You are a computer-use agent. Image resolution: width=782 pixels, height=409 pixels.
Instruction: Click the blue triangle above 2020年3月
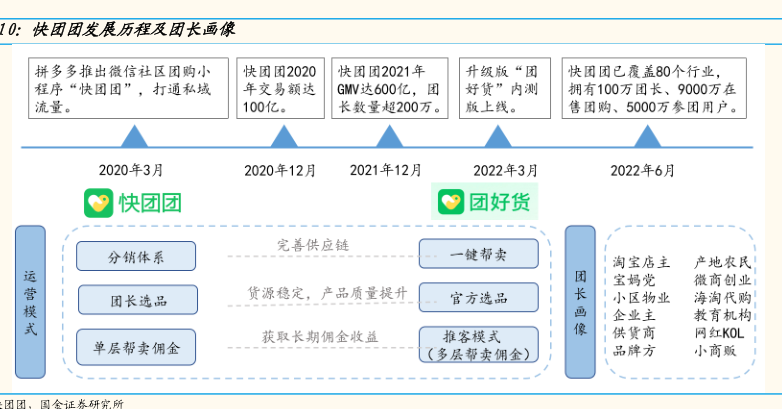pos(134,136)
